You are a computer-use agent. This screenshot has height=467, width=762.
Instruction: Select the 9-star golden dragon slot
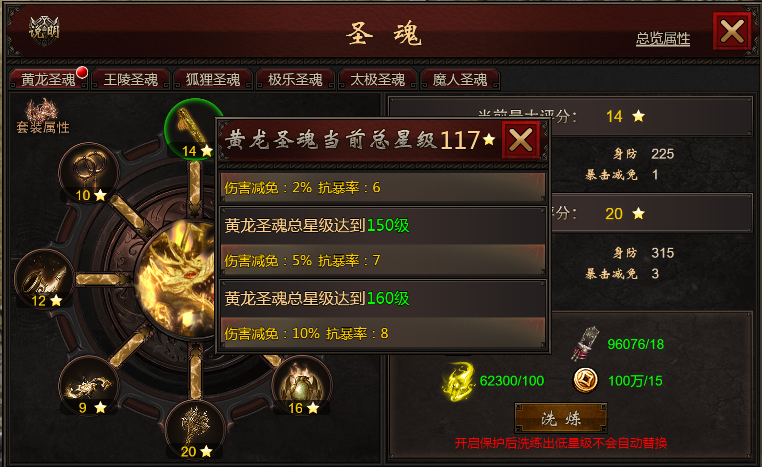(89, 385)
